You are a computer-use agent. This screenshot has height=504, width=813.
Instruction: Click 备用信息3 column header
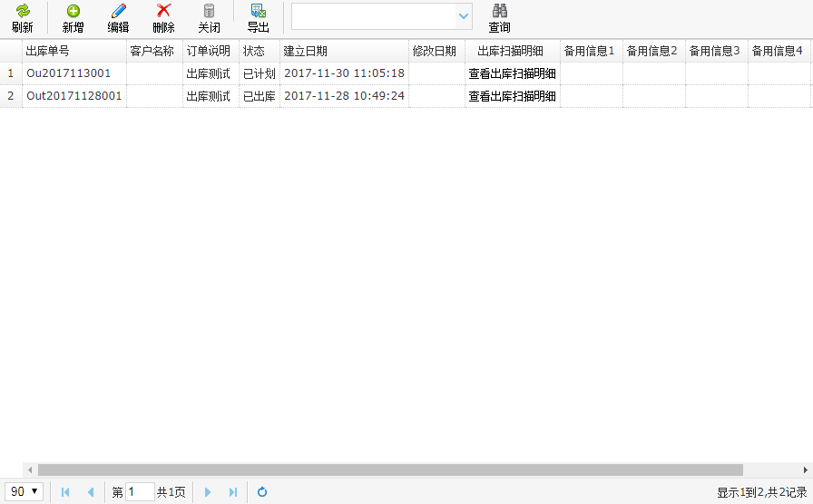coord(717,52)
